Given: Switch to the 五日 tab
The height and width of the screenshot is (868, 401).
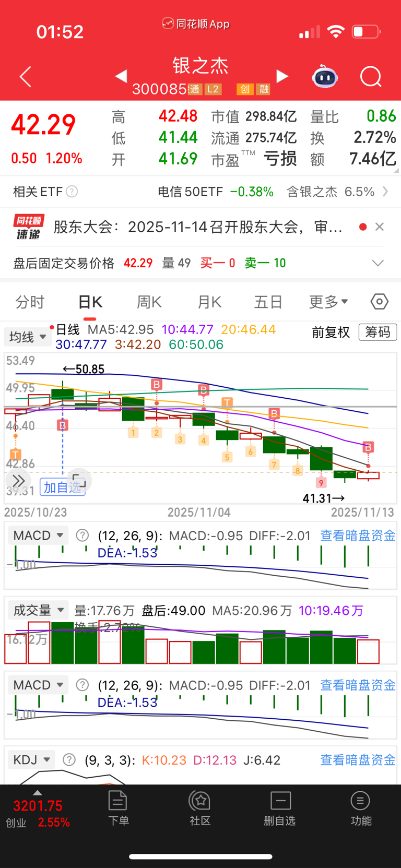Looking at the screenshot, I should pos(268,302).
